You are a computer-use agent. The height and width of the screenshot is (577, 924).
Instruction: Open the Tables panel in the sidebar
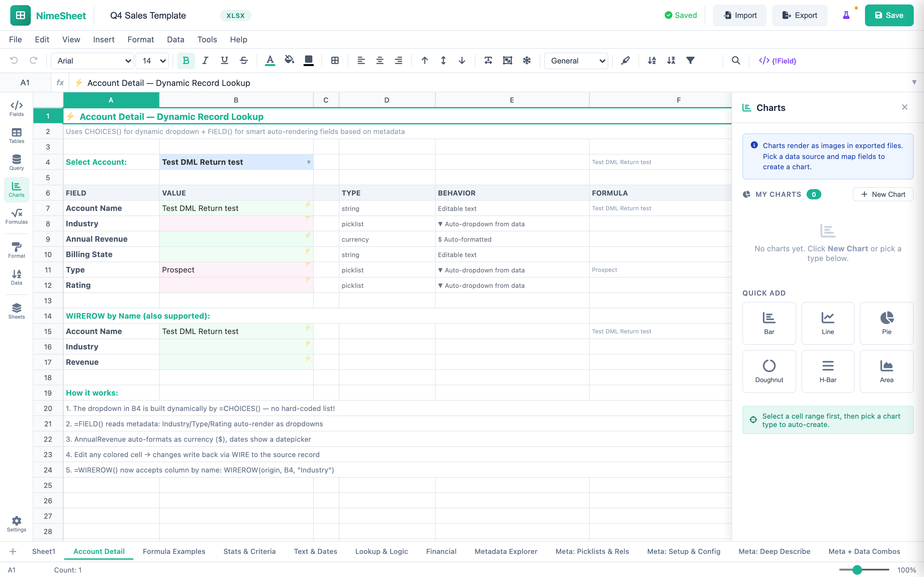(16, 136)
